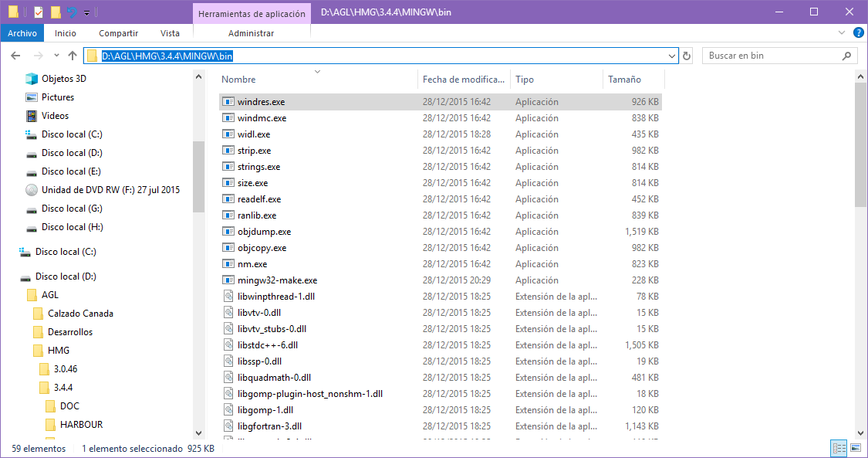Image resolution: width=868 pixels, height=458 pixels.
Task: Collapse the ribbon with the chevron
Action: (x=843, y=33)
